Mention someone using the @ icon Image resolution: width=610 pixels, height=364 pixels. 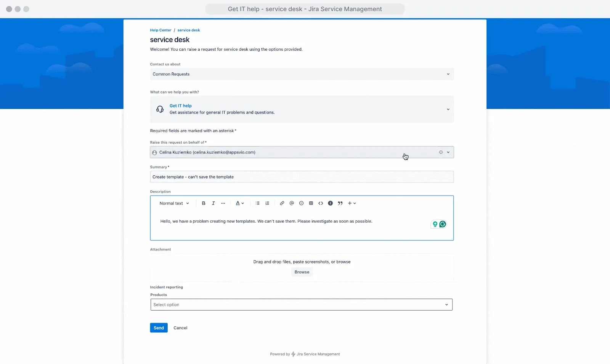tap(292, 203)
